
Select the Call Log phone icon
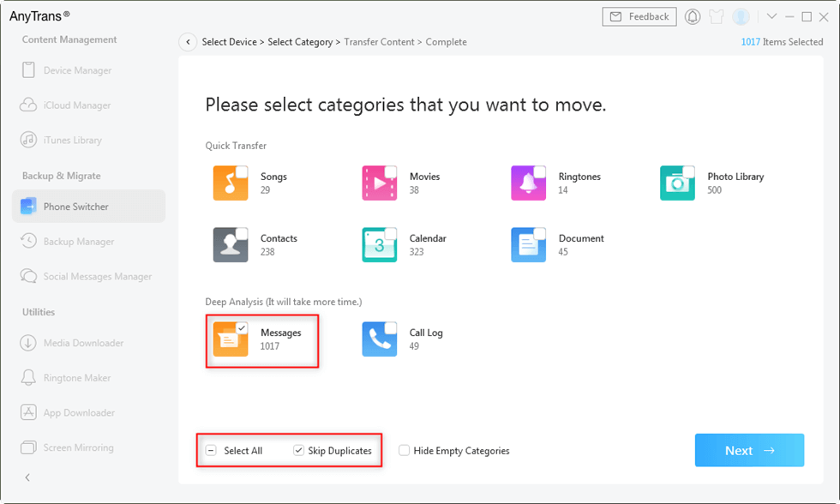[379, 339]
